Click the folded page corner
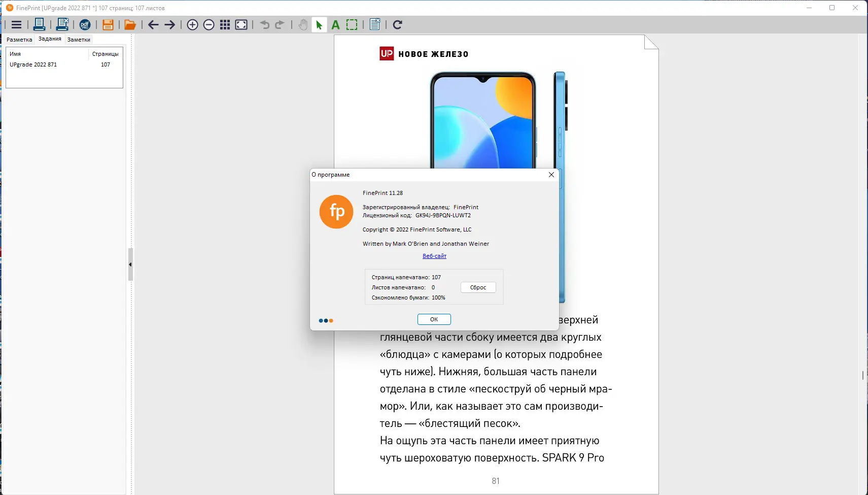Image resolution: width=868 pixels, height=495 pixels. (x=651, y=42)
